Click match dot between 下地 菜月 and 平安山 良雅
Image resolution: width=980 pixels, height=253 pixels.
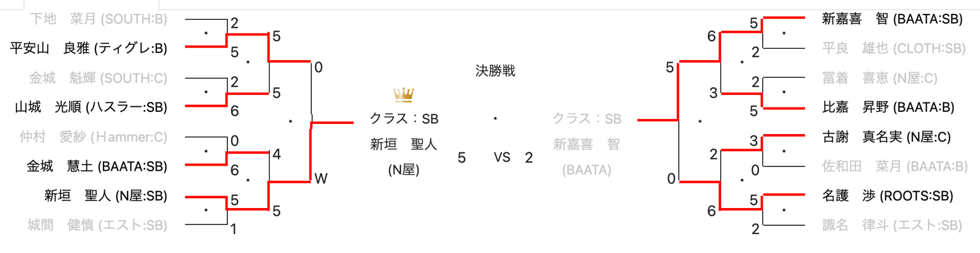click(206, 32)
